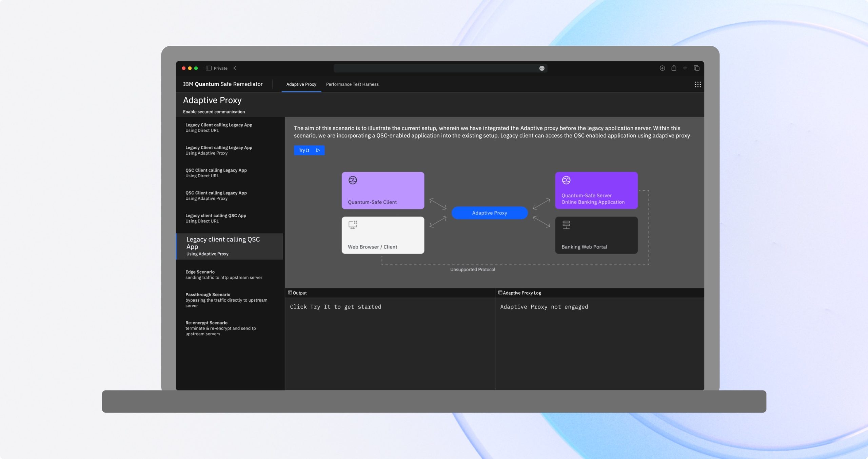Image resolution: width=868 pixels, height=459 pixels.
Task: Select the Adaptive Proxy tab
Action: [301, 84]
